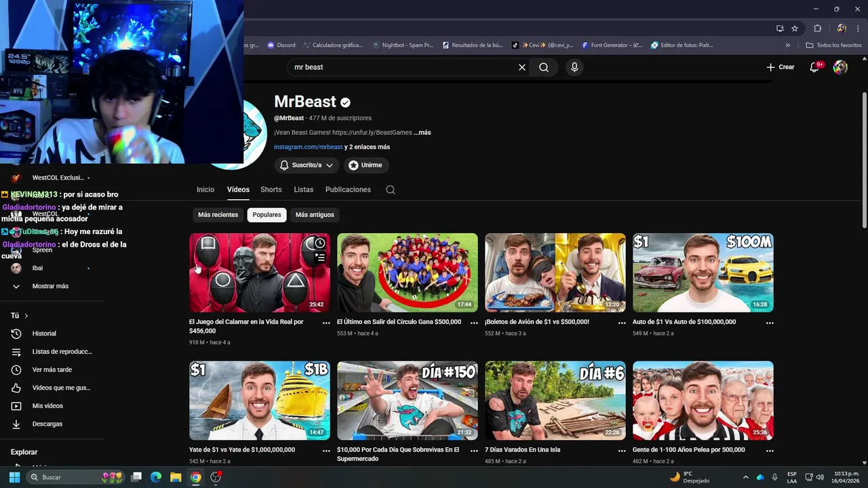Open File Explorer from taskbar
The width and height of the screenshot is (868, 488).
point(176,477)
